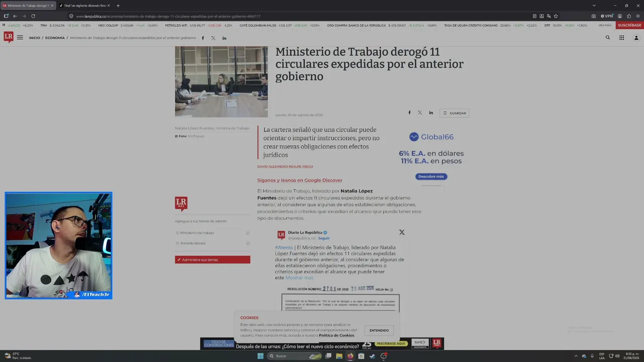Screen dimensions: 644x362
Task: Share article on X from breadcrumb bar
Action: point(213,38)
